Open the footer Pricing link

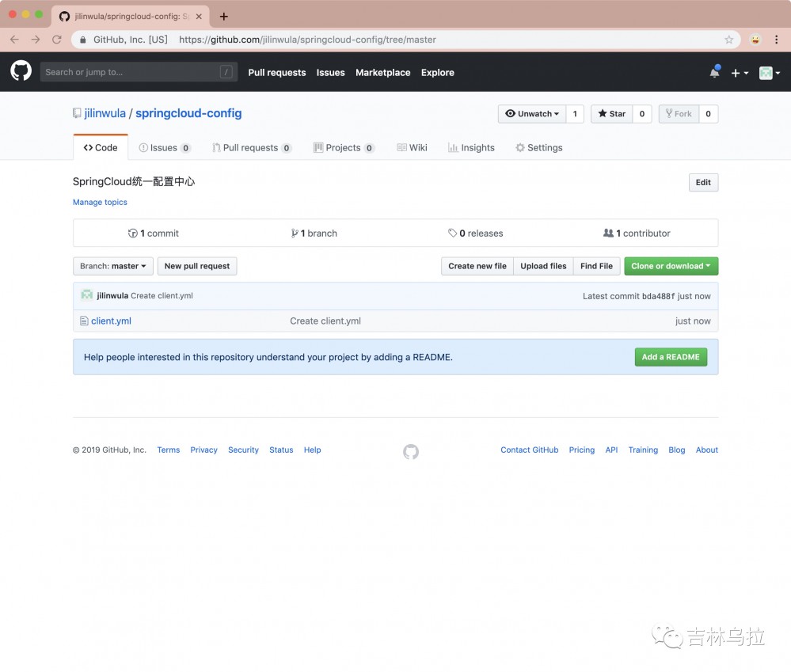pyautogui.click(x=582, y=450)
